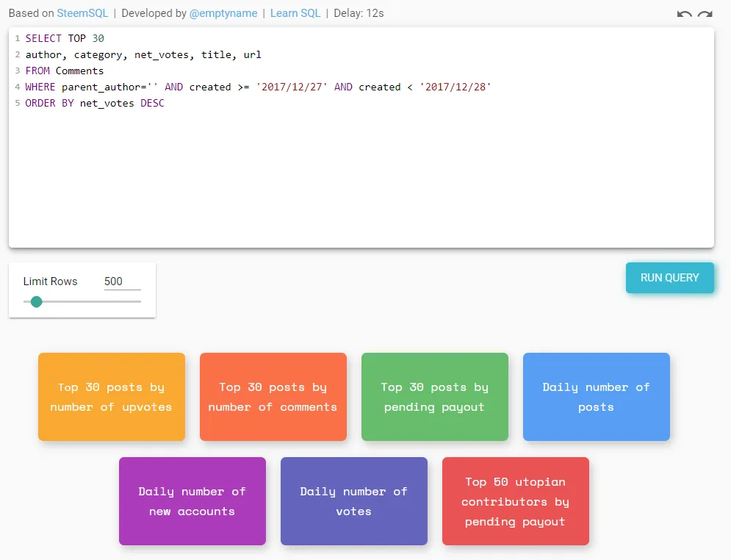This screenshot has width=731, height=560.
Task: Click the FROM Comments line
Action: point(65,71)
